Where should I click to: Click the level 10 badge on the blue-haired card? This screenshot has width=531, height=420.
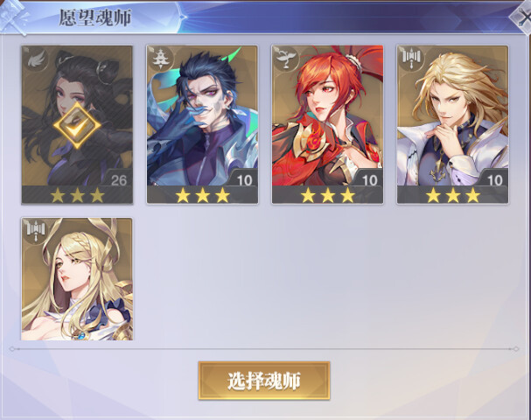tap(244, 179)
